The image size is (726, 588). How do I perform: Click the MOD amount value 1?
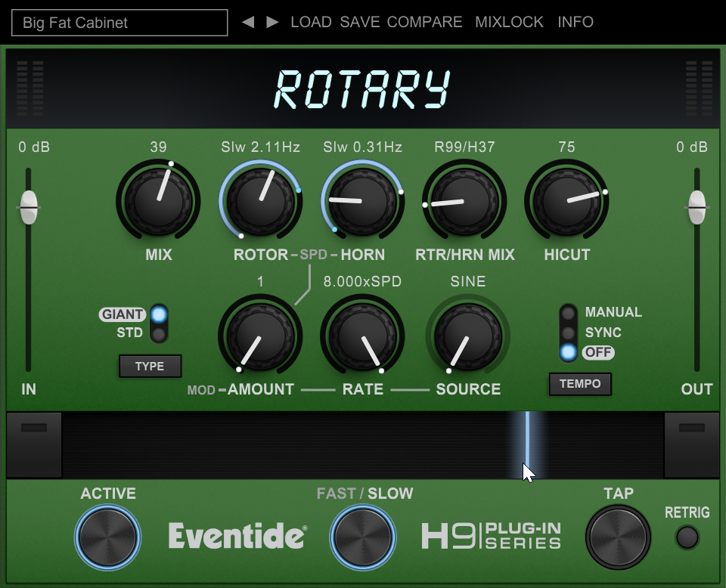pos(260,281)
